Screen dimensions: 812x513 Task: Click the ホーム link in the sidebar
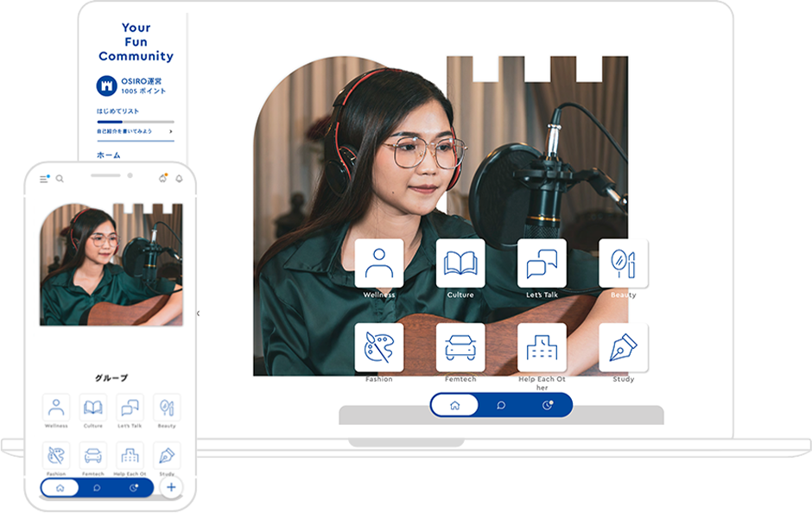pos(108,155)
